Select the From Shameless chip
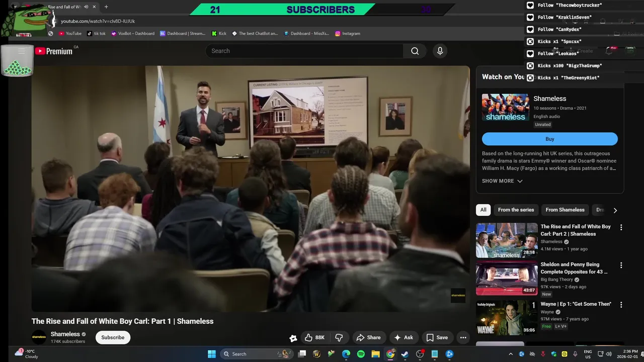Image resolution: width=644 pixels, height=362 pixels. point(565,210)
